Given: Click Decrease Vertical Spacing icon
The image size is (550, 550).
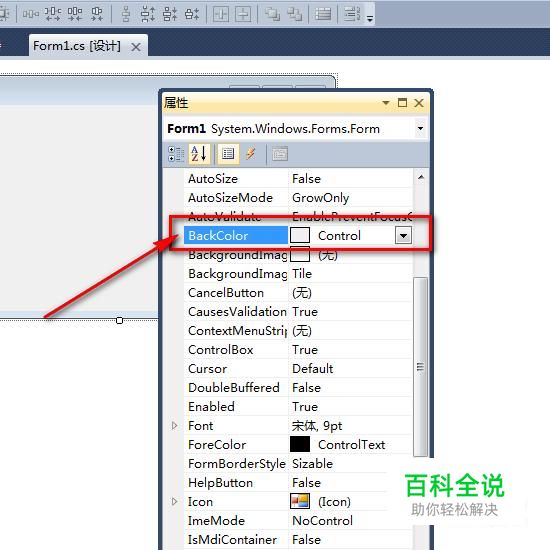Looking at the screenshot, I should point(170,14).
